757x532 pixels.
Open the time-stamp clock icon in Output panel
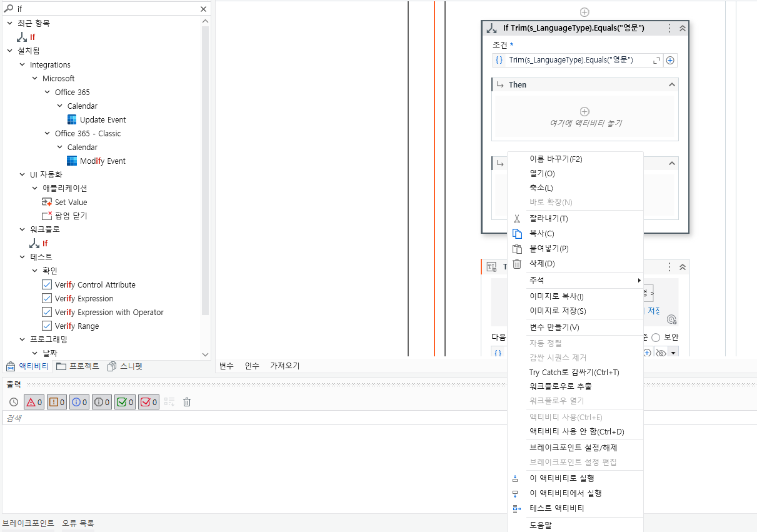[x=14, y=402]
